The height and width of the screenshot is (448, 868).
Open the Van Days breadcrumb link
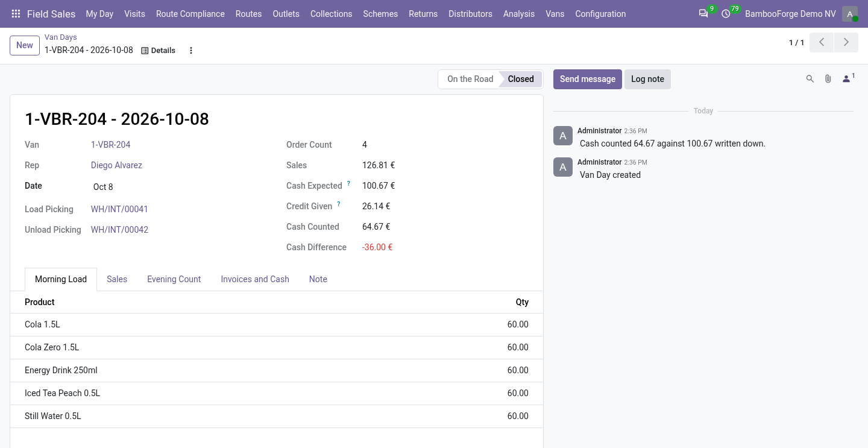(61, 37)
